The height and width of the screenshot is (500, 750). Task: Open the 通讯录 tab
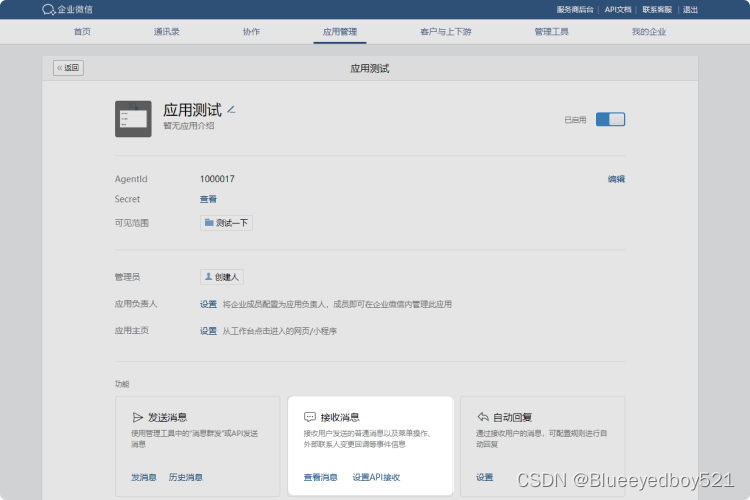[x=166, y=32]
